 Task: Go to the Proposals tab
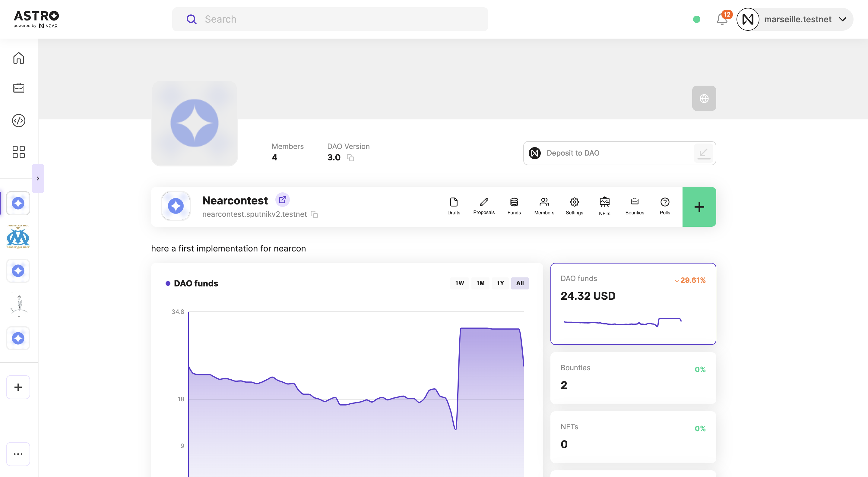[x=484, y=206]
